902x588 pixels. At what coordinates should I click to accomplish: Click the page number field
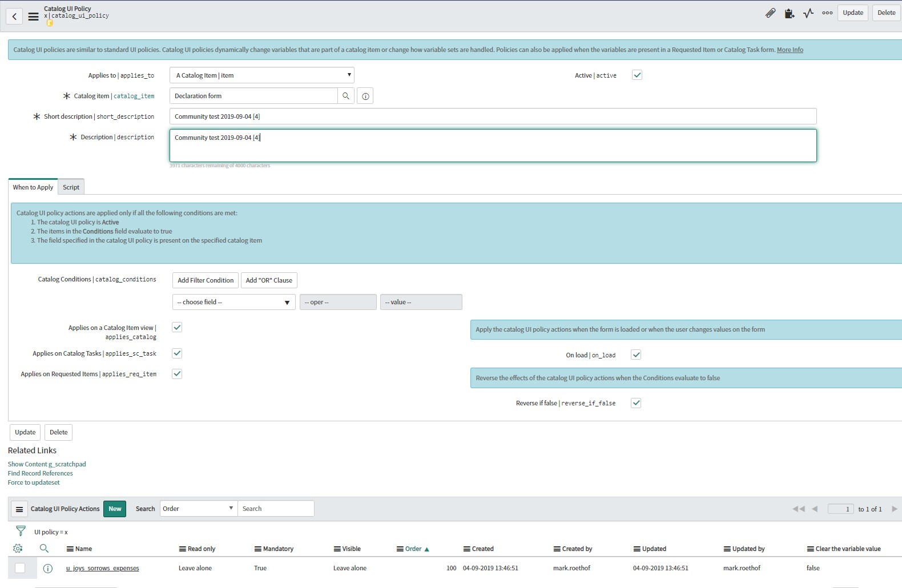841,509
